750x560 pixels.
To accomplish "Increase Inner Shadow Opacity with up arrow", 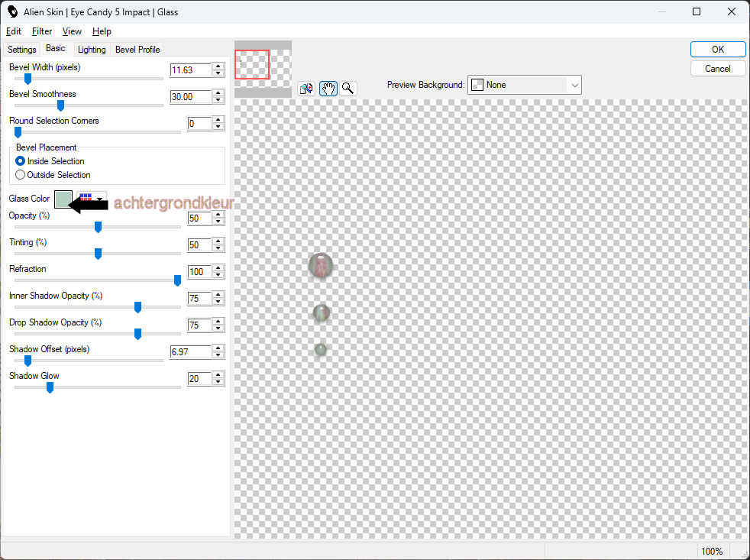I will pyautogui.click(x=218, y=296).
